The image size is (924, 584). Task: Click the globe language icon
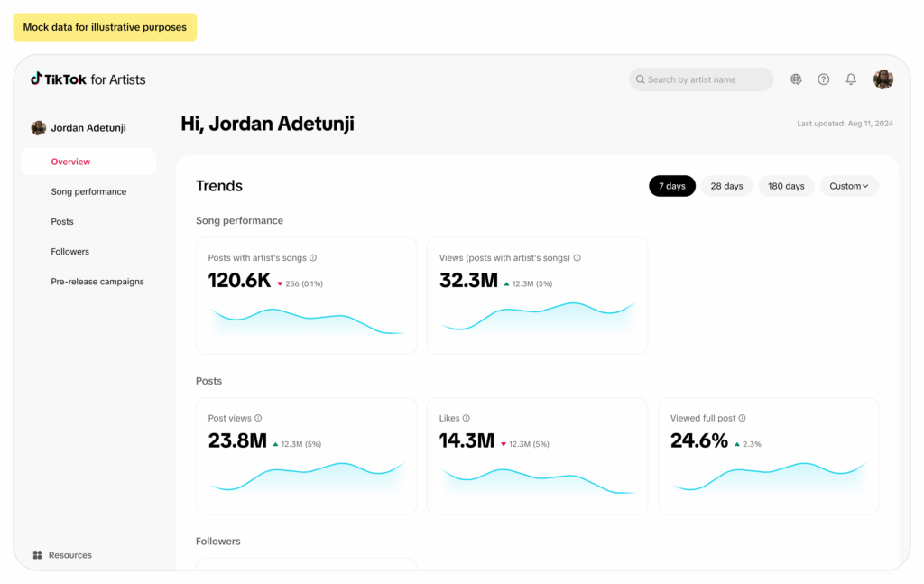[796, 79]
